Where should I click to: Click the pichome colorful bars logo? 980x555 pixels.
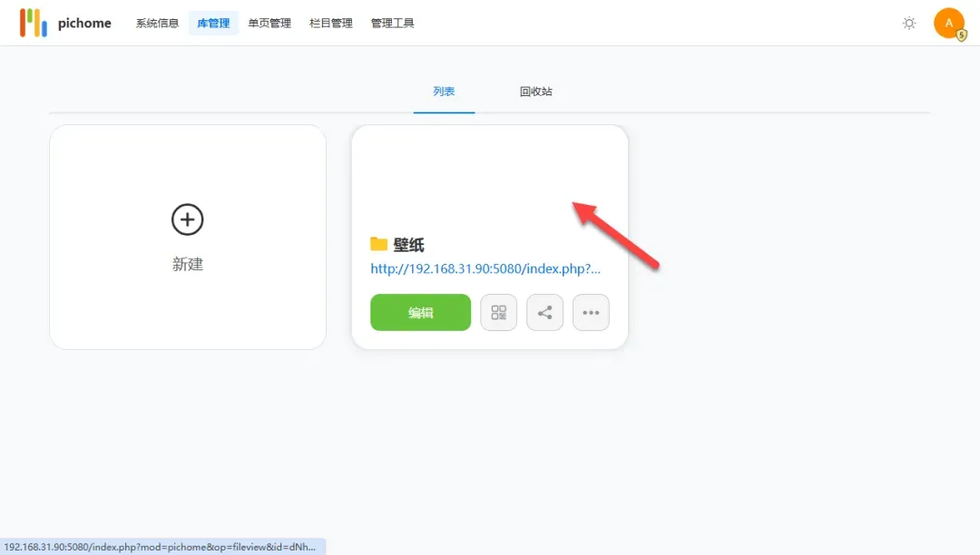[x=34, y=23]
